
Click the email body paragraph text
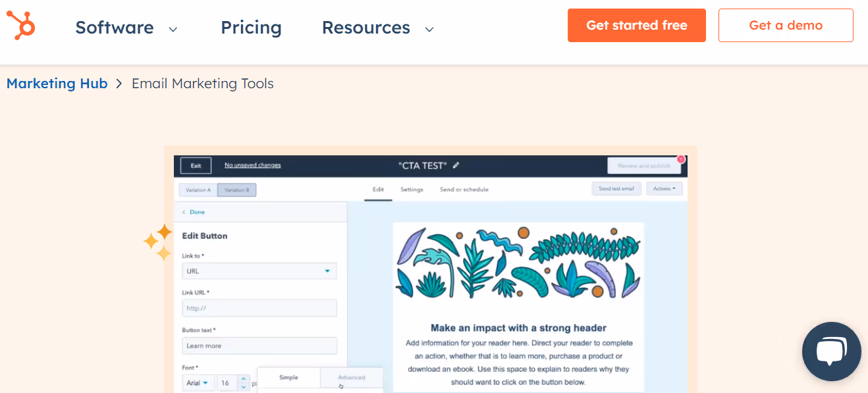click(519, 363)
